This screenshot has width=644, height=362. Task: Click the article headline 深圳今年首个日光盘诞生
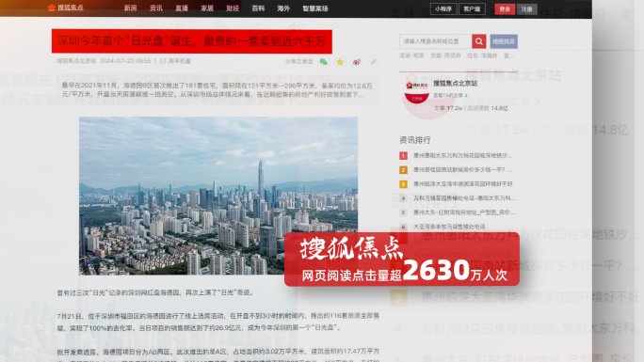click(x=192, y=41)
